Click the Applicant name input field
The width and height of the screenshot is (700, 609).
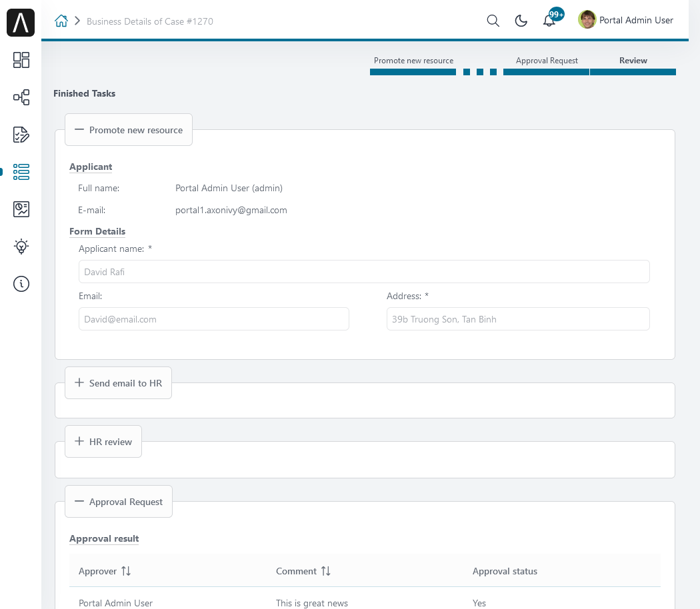click(x=364, y=272)
